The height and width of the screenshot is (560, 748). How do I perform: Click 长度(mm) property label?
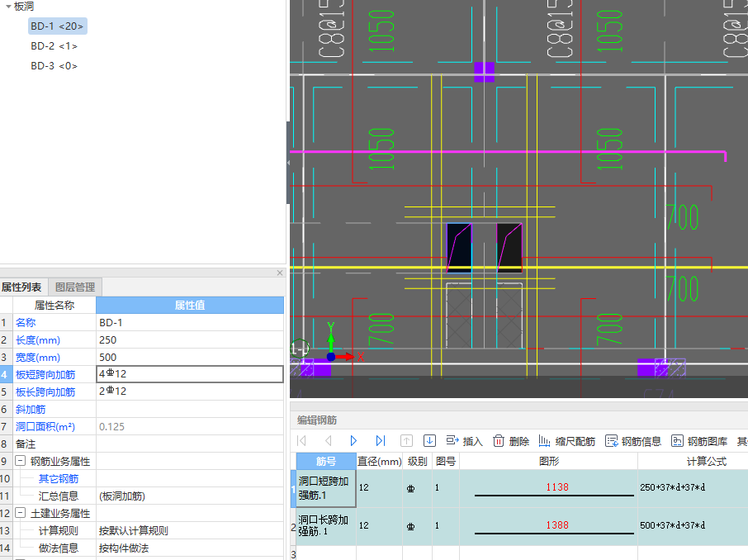click(38, 340)
